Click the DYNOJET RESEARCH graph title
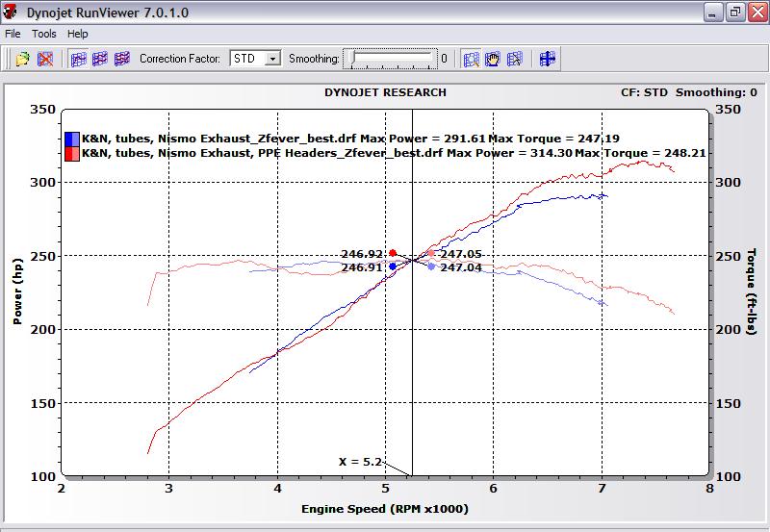The height and width of the screenshot is (532, 770). coord(386,92)
